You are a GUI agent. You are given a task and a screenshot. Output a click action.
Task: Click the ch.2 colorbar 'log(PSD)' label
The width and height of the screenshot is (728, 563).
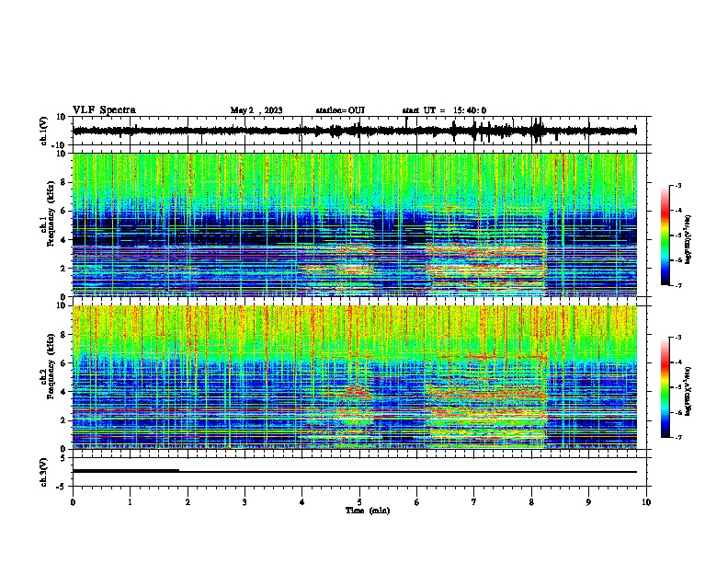688,391
